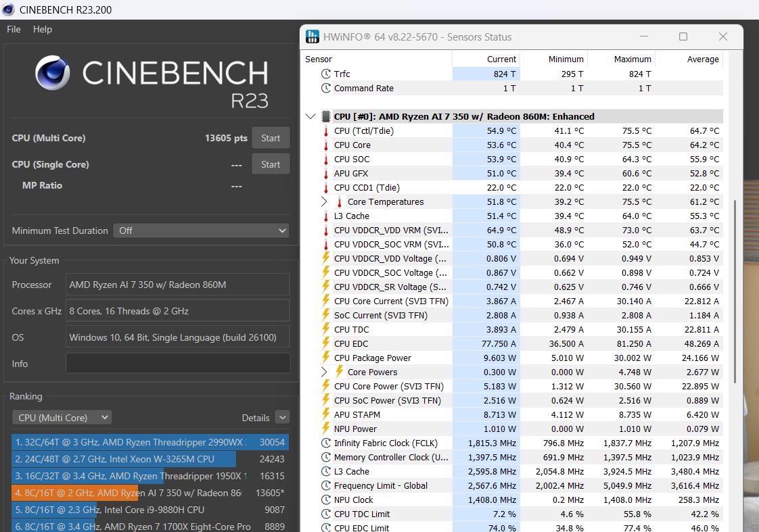
Task: Click the thermometer icon beside L3 Cache temperature
Action: (x=326, y=216)
